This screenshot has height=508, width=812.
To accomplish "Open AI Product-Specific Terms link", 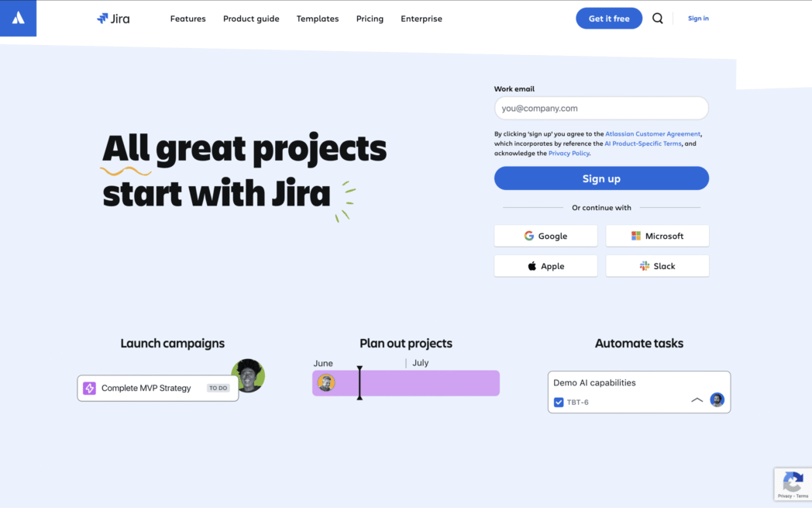I will (642, 143).
